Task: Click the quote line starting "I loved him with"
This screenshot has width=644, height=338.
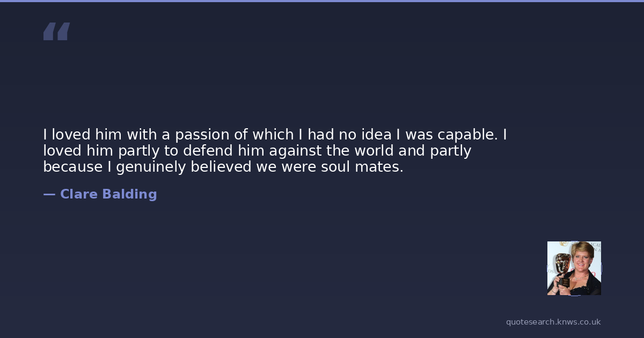Action: coord(275,135)
